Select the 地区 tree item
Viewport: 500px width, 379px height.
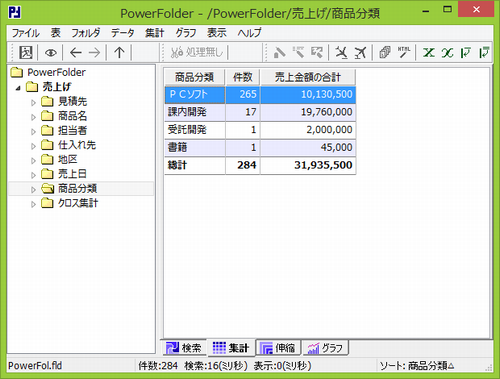[x=68, y=159]
